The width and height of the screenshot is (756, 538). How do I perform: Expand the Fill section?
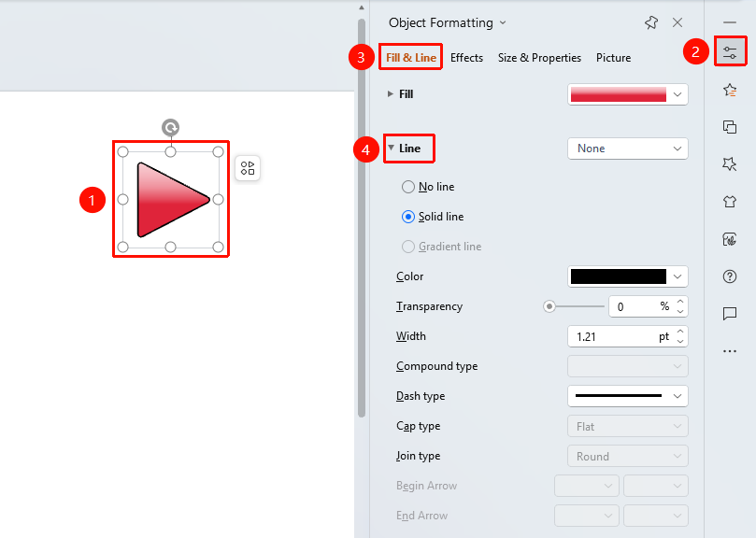click(391, 94)
